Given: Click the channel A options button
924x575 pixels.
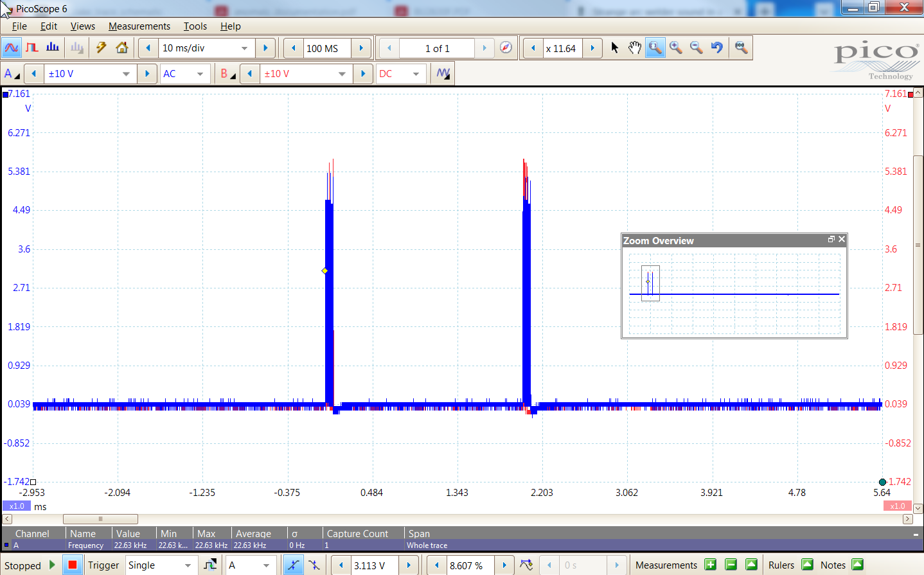Looking at the screenshot, I should click(12, 74).
